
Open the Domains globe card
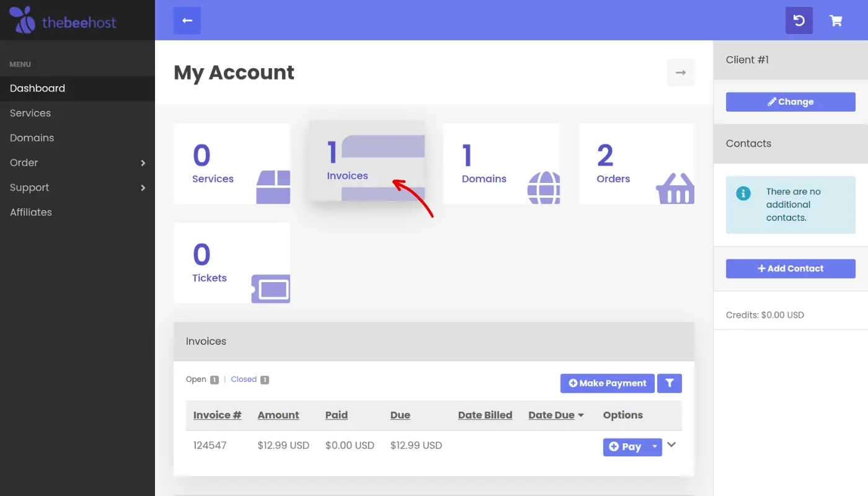coord(501,164)
